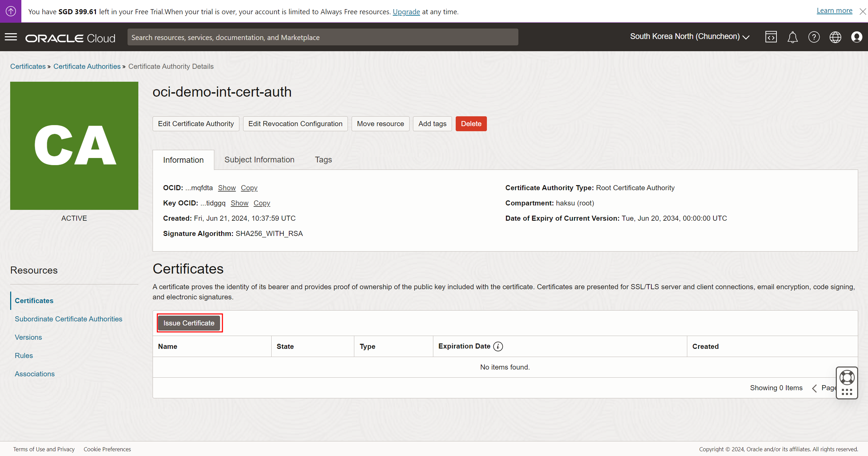Go to previous page chevron in table
The height and width of the screenshot is (456, 868).
[814, 388]
